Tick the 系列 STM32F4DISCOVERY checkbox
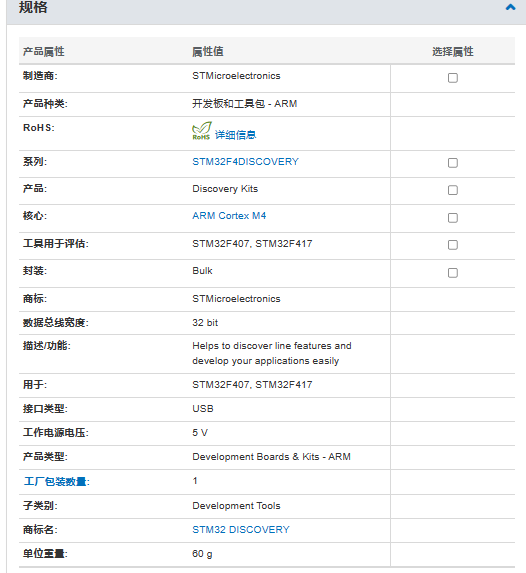Screen dimensions: 526x573 tap(453, 163)
